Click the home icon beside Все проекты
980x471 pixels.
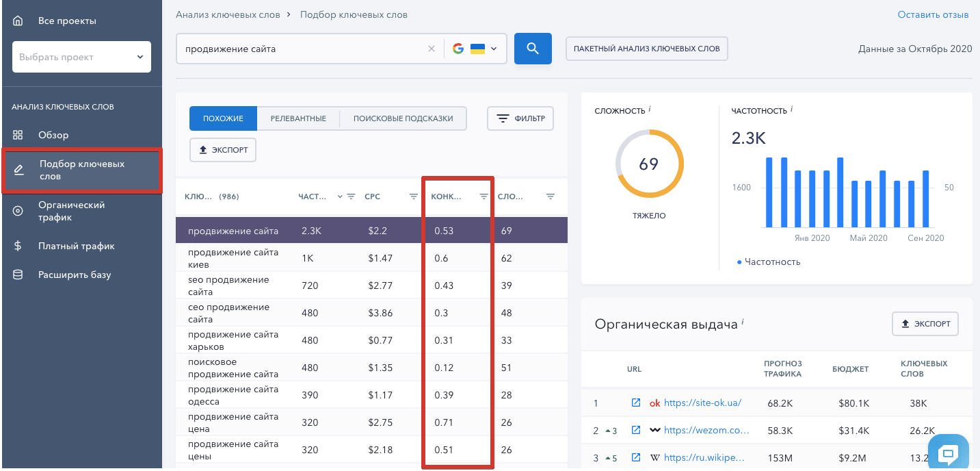click(x=18, y=21)
